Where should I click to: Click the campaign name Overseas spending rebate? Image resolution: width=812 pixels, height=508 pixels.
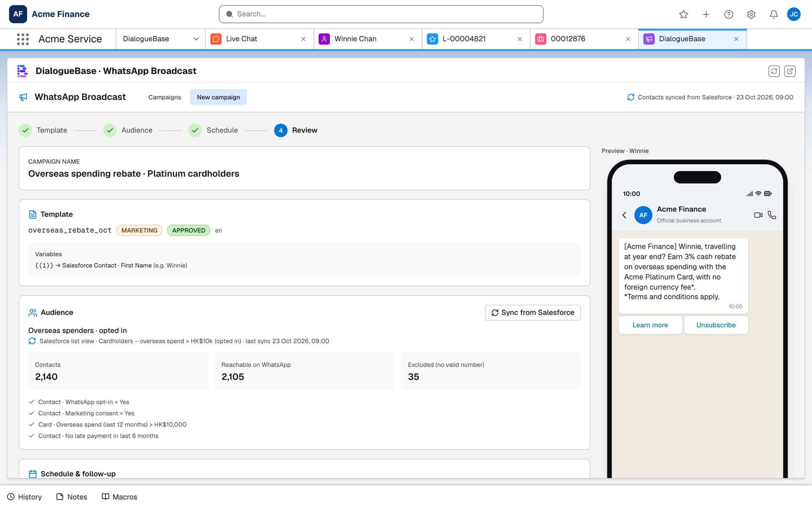click(134, 174)
